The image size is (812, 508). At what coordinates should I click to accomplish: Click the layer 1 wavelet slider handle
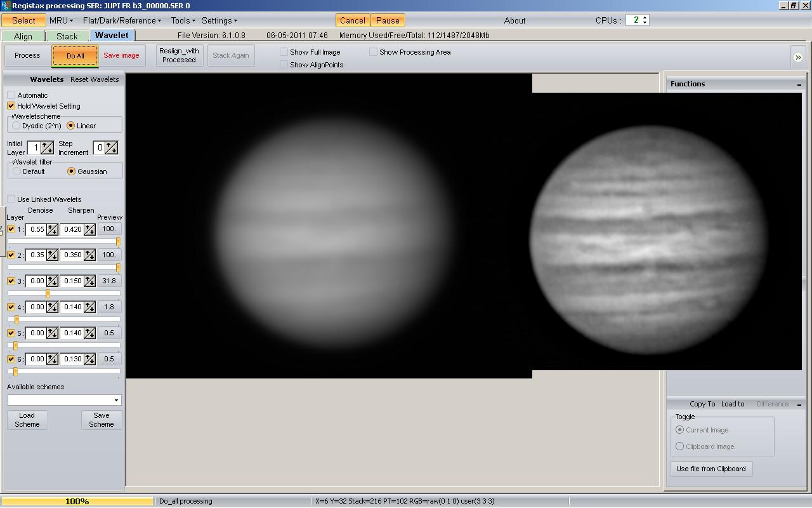118,241
